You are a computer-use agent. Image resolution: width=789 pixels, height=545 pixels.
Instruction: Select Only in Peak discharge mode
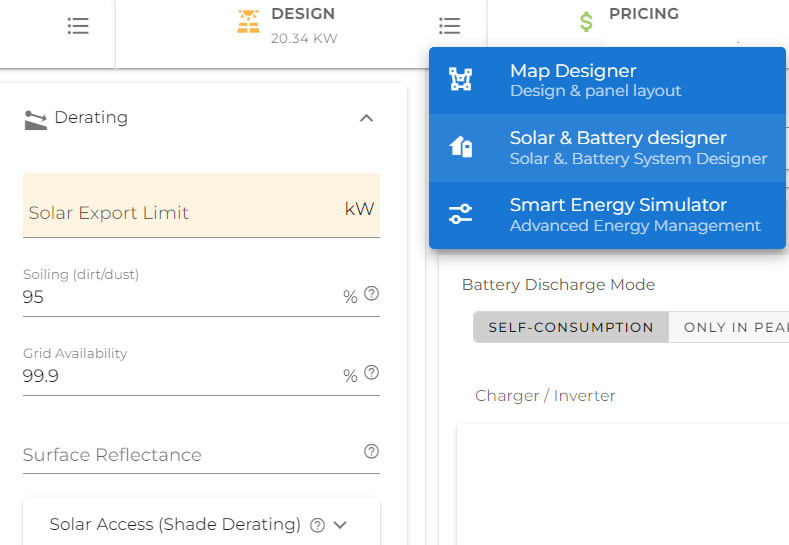729,327
